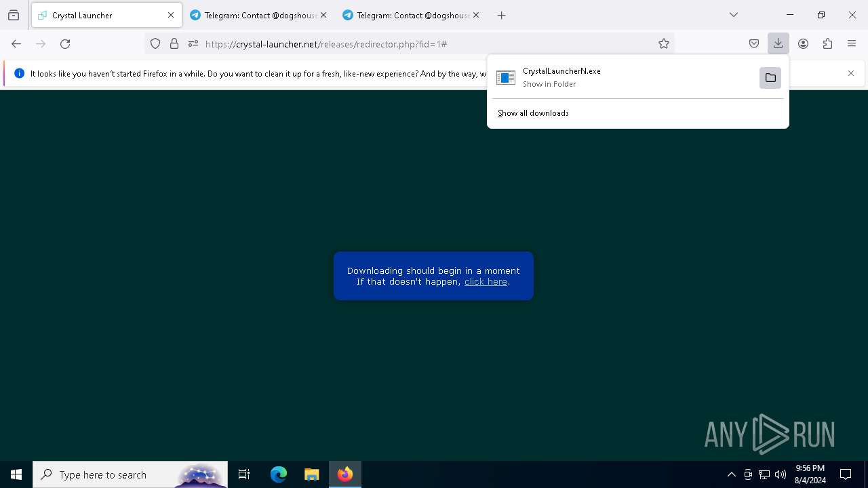Open tracking protection shield icon
Image resolution: width=868 pixels, height=488 pixels.
155,44
